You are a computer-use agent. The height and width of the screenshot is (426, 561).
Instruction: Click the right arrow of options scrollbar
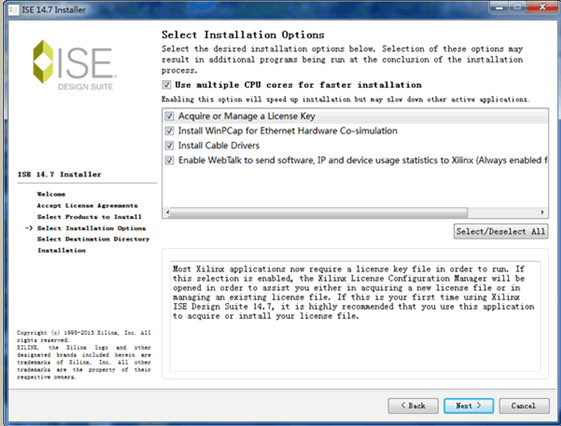[542, 212]
